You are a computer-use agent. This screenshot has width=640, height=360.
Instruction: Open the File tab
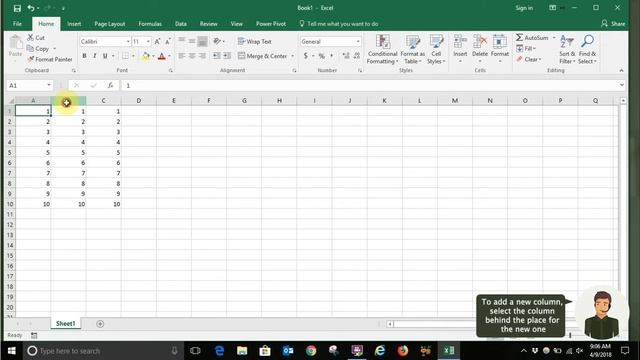(17, 24)
